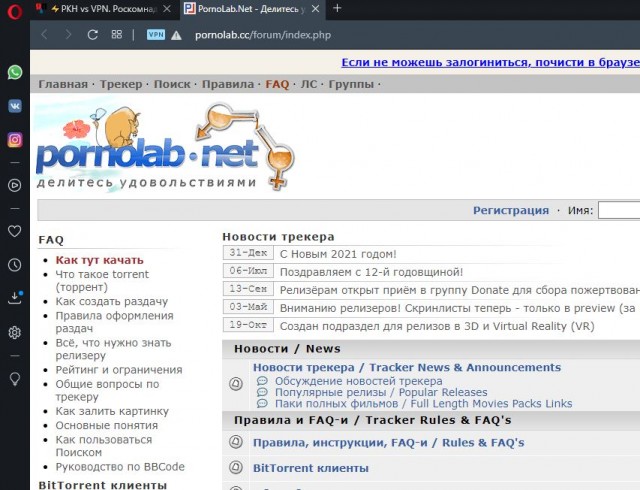The image size is (640, 490).
Task: Open Основные понятия link
Action: pyautogui.click(x=107, y=425)
